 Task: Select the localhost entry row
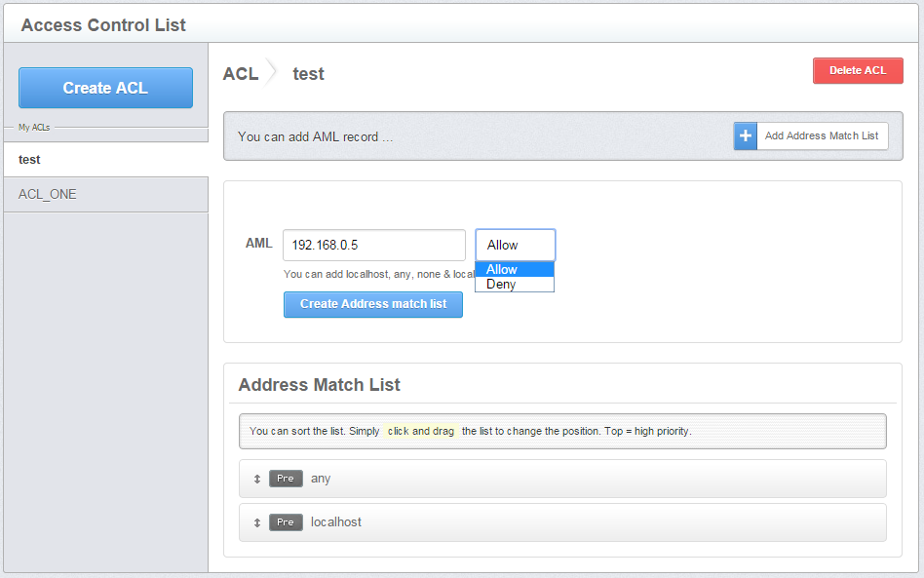tap(585, 523)
